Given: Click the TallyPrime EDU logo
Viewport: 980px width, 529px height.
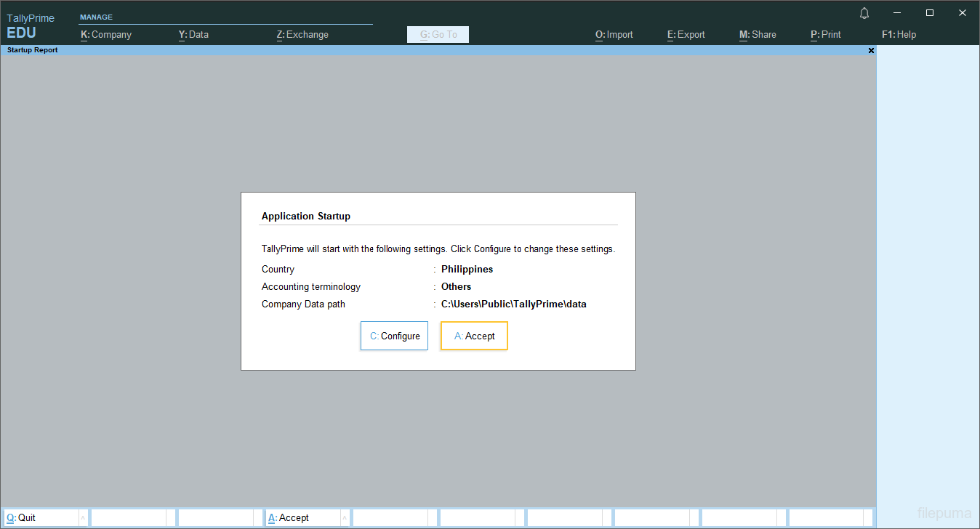Looking at the screenshot, I should 30,26.
